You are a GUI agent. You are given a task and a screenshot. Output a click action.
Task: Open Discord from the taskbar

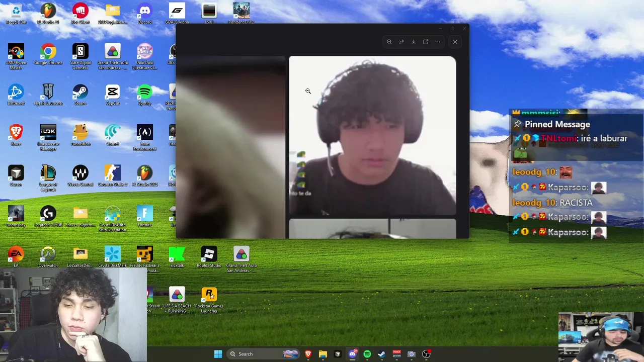(x=353, y=354)
